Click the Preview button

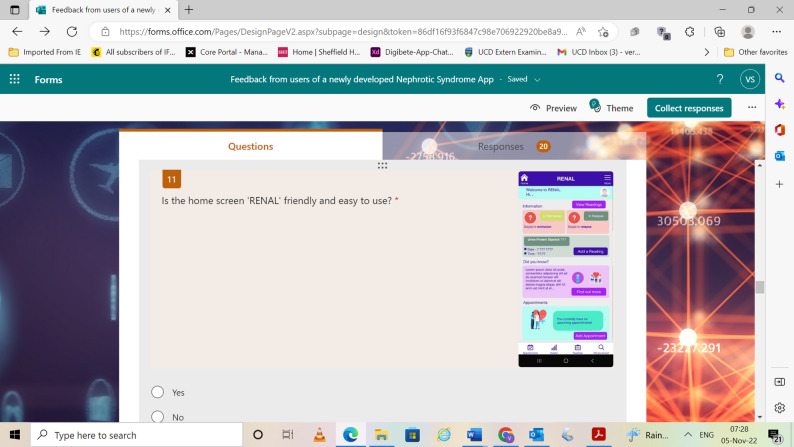point(553,108)
